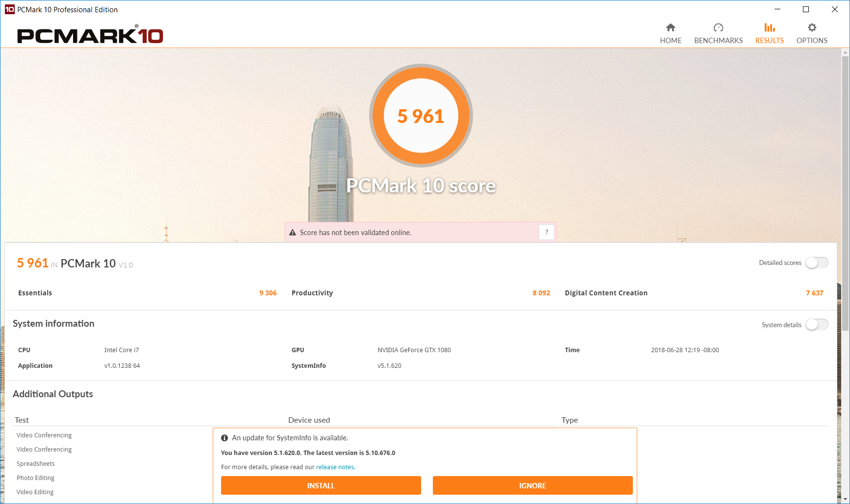Viewport: 850px width, 504px height.
Task: Click the time value 2018-06-28 12:19
Action: pyautogui.click(x=685, y=350)
